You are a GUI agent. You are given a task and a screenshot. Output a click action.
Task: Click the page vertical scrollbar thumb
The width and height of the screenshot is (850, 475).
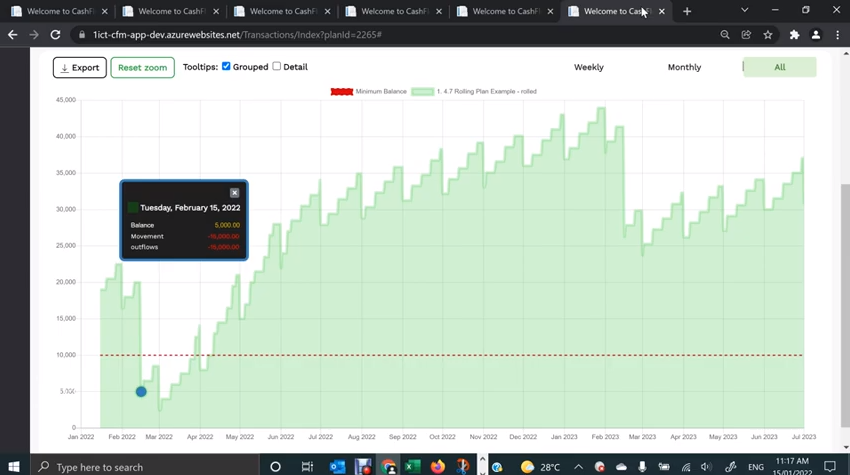click(x=846, y=305)
